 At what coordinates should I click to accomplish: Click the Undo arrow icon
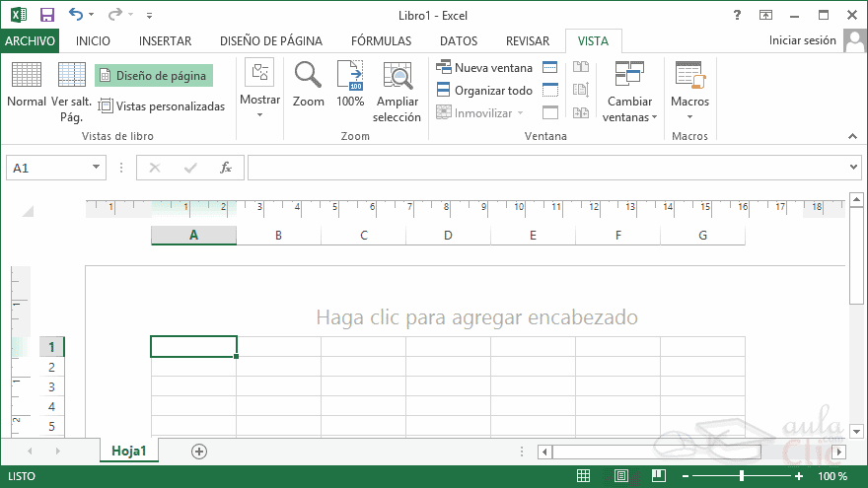(77, 16)
